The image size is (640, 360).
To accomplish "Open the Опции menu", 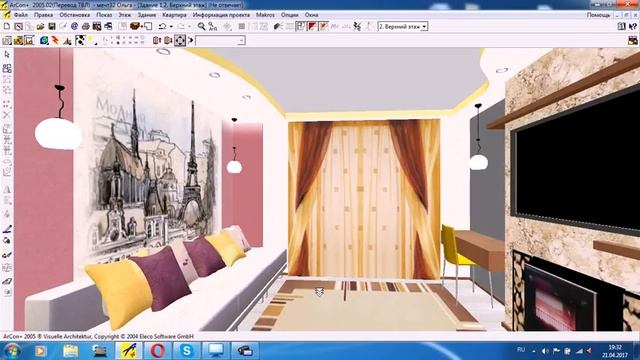I will (x=289, y=15).
